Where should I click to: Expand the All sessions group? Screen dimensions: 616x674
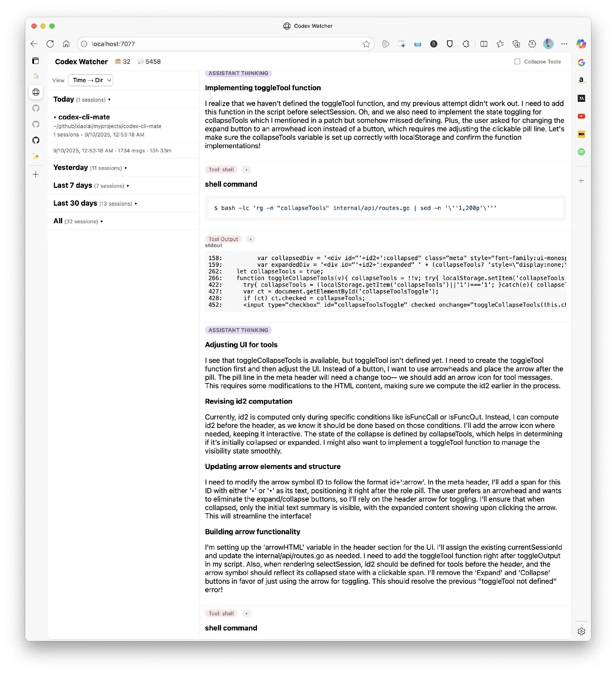(x=101, y=222)
